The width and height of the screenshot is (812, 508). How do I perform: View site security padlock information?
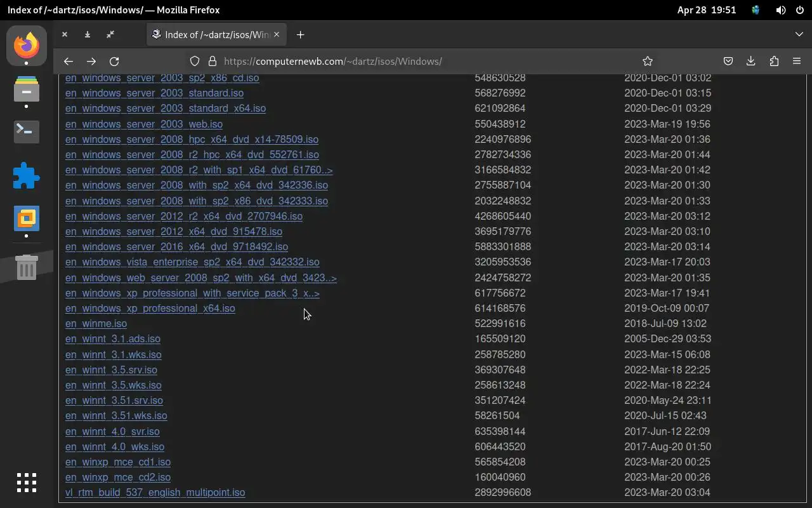(x=213, y=61)
